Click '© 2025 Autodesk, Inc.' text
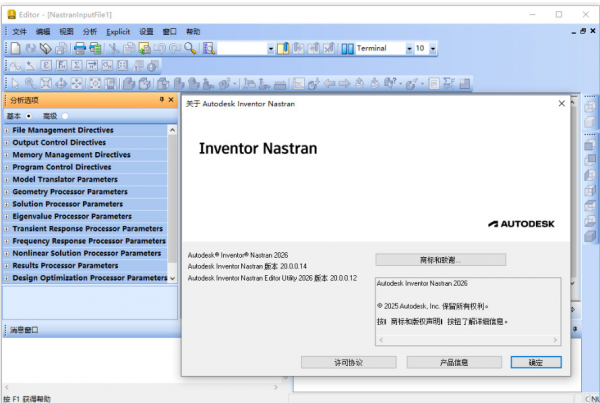The width and height of the screenshot is (600, 403). (408, 306)
